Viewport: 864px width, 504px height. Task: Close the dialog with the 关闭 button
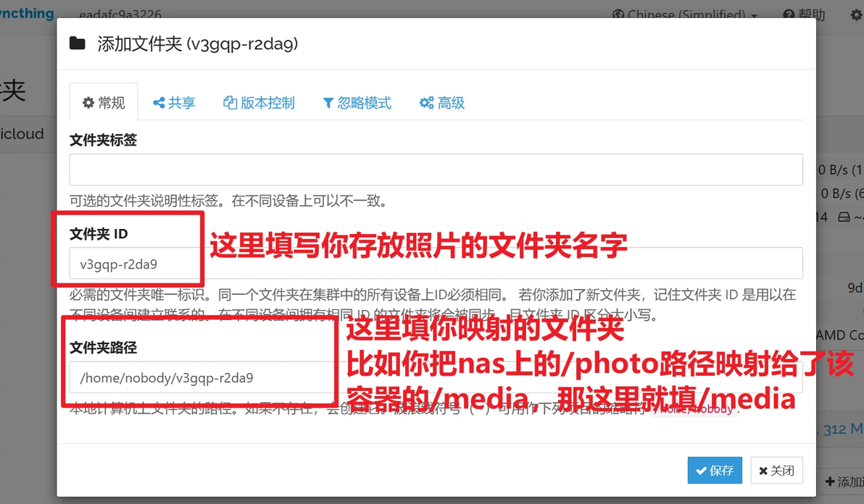point(776,471)
